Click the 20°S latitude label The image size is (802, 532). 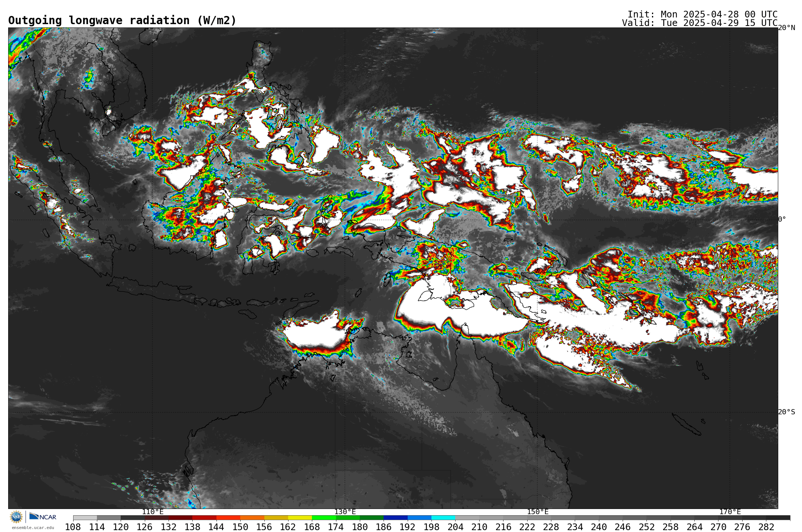click(787, 412)
